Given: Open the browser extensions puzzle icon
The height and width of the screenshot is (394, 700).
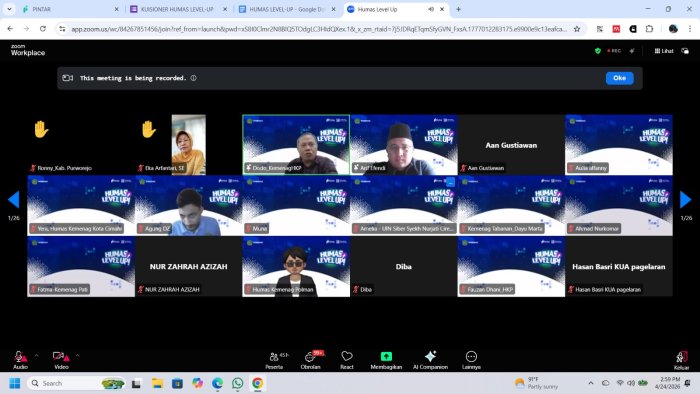Looking at the screenshot, I should [650, 29].
